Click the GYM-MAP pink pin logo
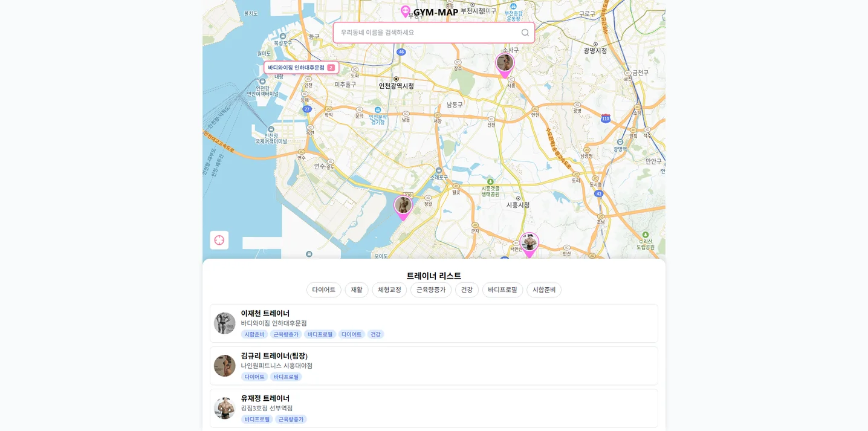868x431 pixels. [406, 11]
